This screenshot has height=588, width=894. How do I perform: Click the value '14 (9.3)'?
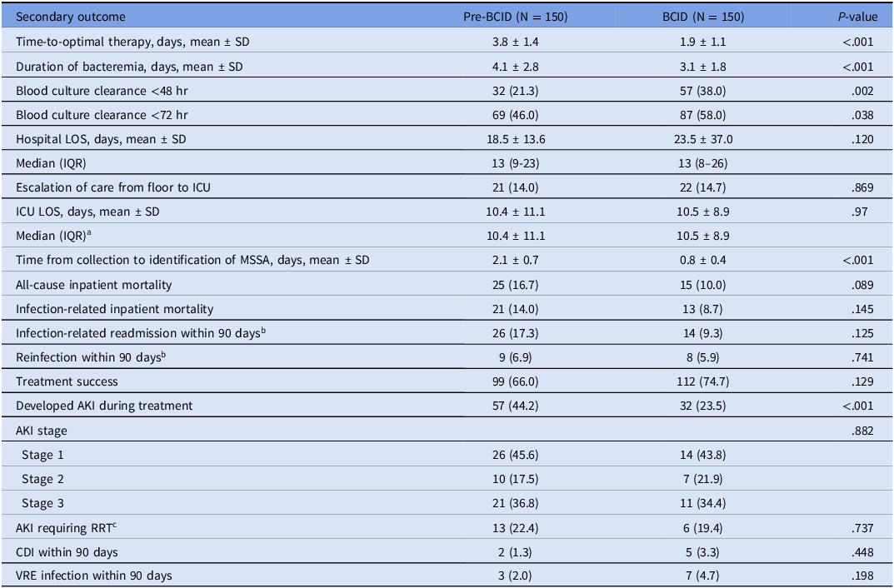[x=703, y=333]
